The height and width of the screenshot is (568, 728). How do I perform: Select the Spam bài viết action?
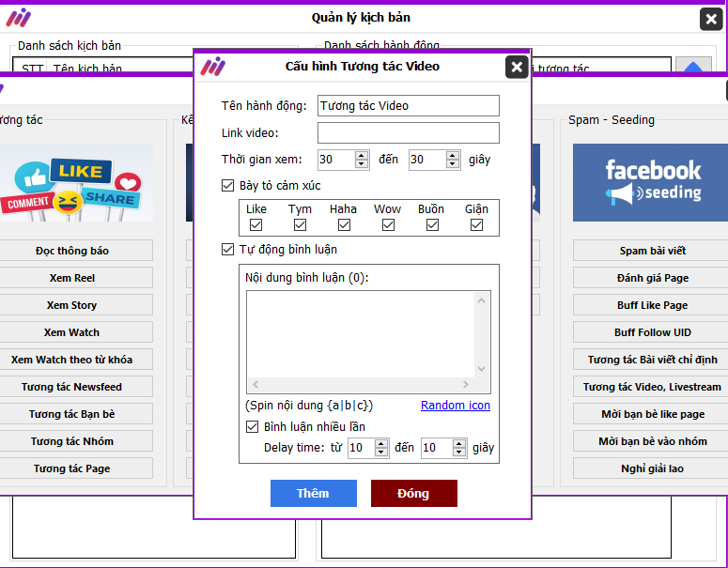tap(653, 251)
